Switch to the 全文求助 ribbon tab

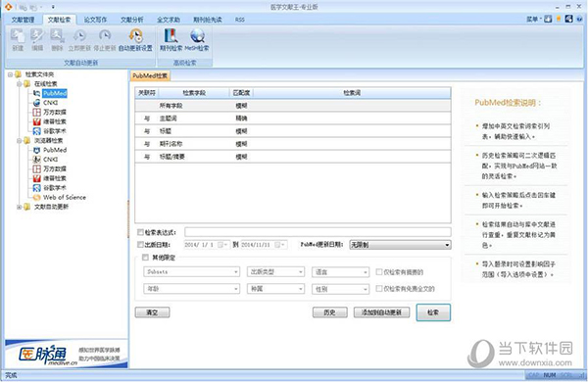169,20
